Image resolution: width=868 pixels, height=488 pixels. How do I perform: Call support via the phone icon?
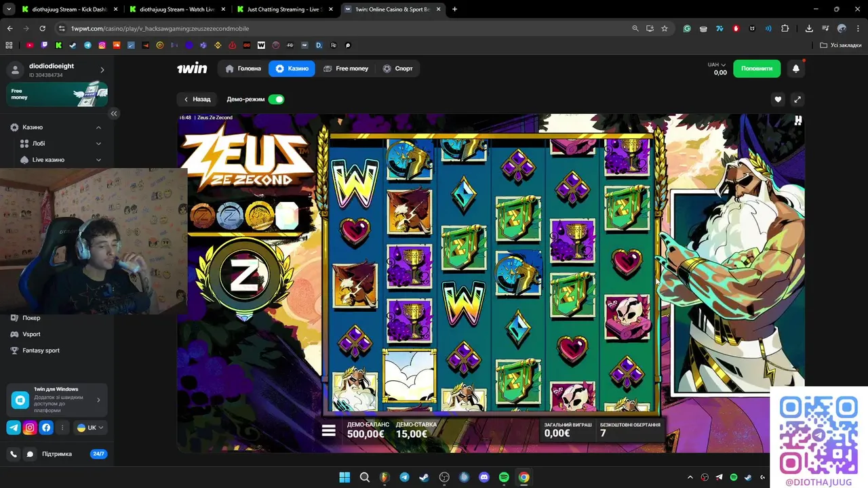(x=14, y=454)
